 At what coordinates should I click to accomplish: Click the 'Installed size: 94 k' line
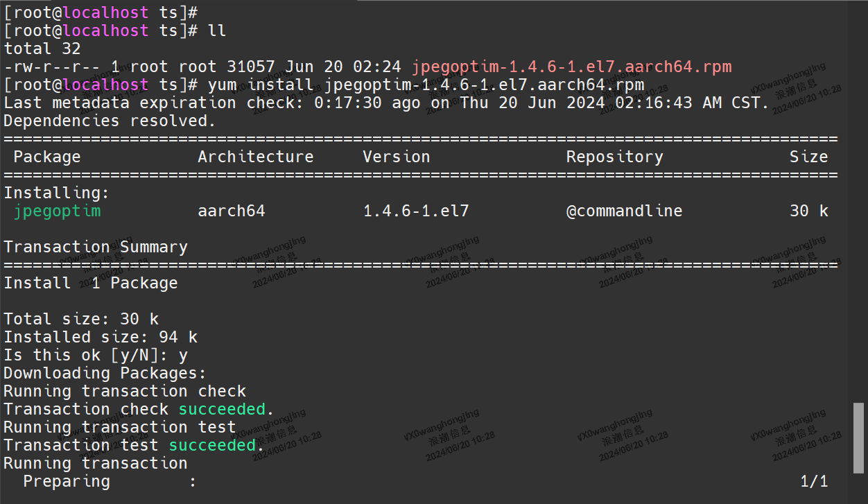(101, 338)
